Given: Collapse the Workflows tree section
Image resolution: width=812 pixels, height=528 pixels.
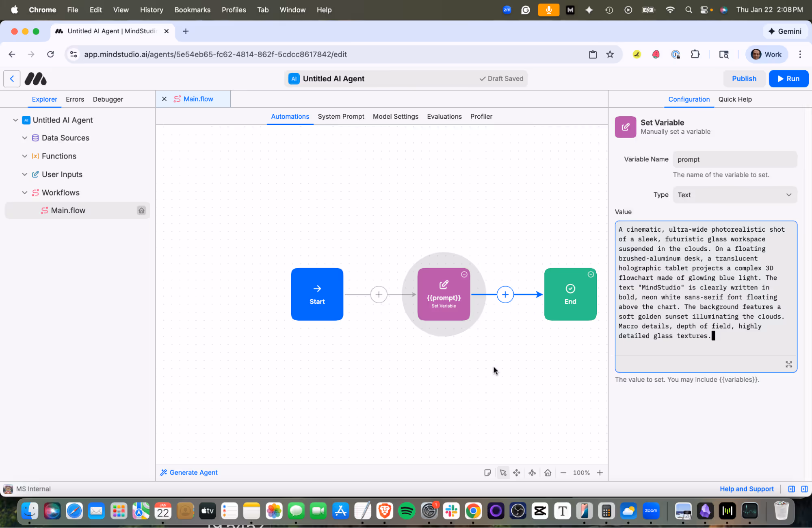Looking at the screenshot, I should click(25, 192).
